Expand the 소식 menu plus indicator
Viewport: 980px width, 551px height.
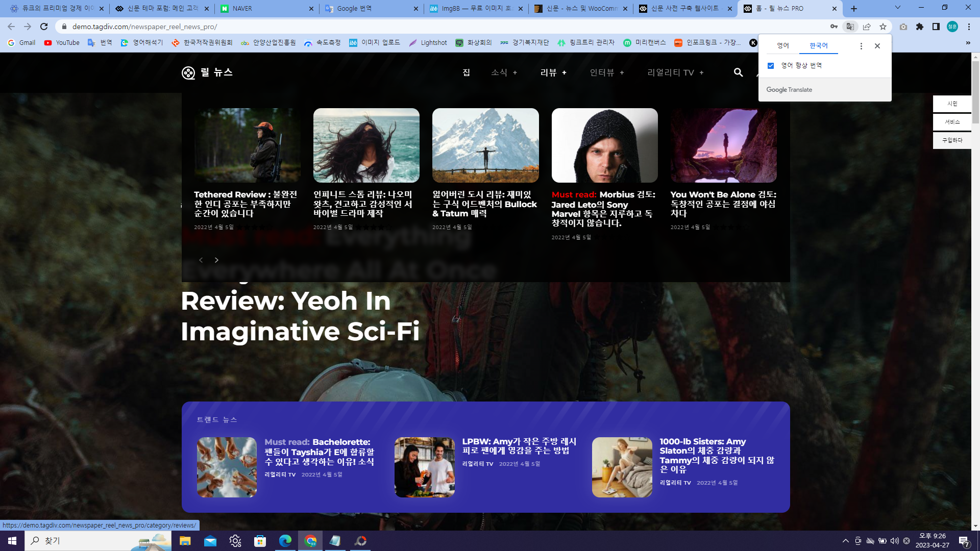[x=515, y=73]
